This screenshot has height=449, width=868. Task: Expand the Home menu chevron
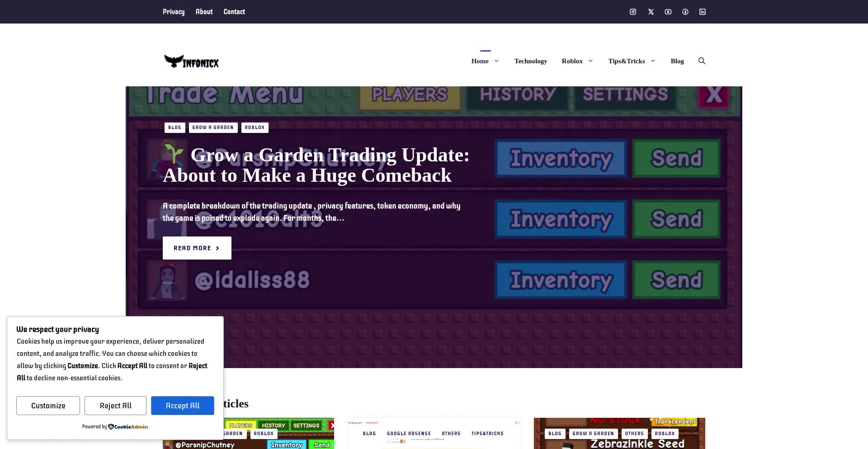496,61
